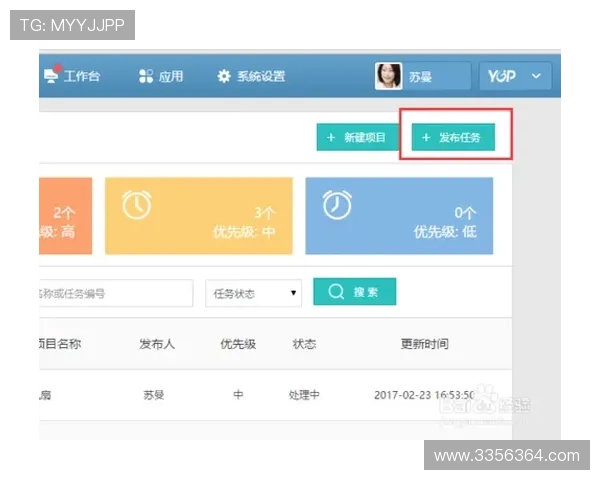600x480 pixels.
Task: Click the 项目名称 column header
Action: (60, 344)
